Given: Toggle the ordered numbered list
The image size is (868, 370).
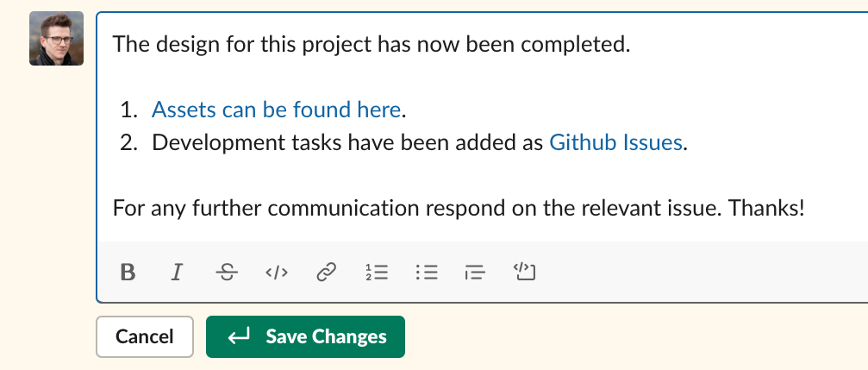Looking at the screenshot, I should [x=377, y=272].
